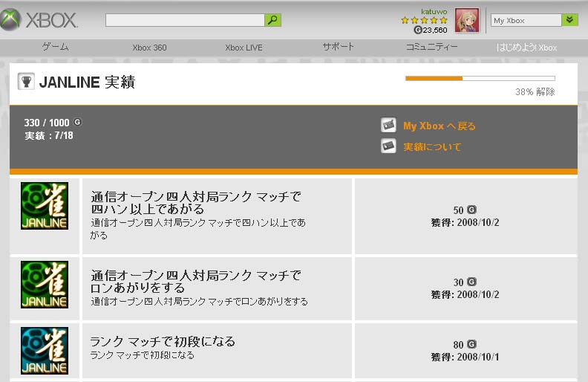Click the icon beside My Xbox へ戻る
This screenshot has height=382, width=588.
click(388, 126)
